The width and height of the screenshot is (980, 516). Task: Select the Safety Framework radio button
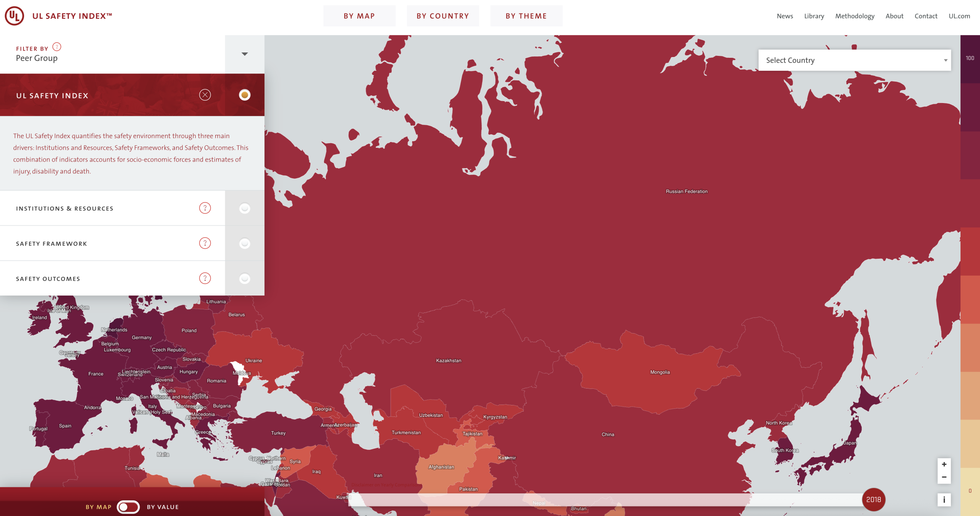(x=245, y=243)
